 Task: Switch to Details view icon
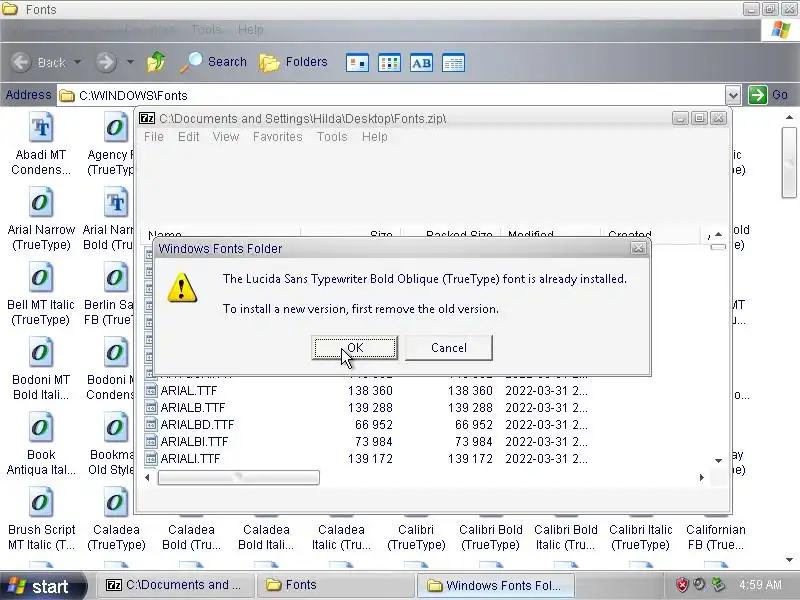[x=453, y=63]
